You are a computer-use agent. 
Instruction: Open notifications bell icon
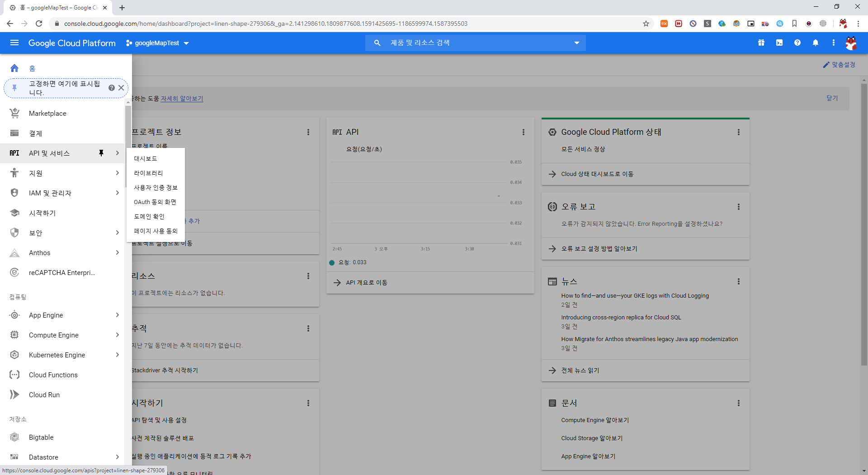816,43
